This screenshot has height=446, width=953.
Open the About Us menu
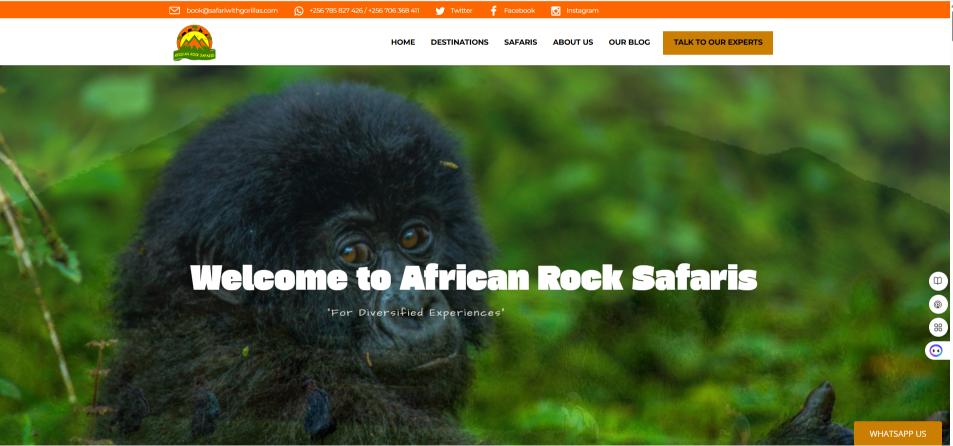tap(573, 43)
